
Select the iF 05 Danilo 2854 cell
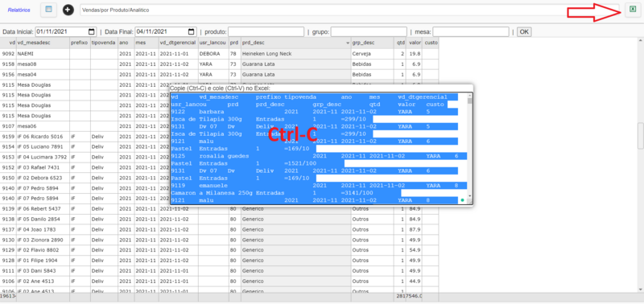[x=43, y=219]
